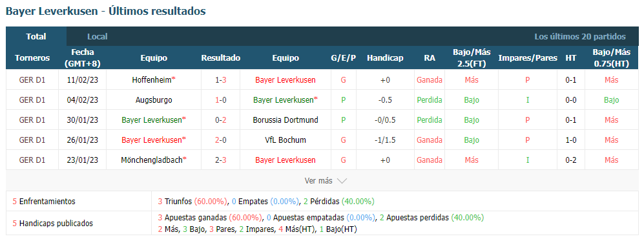
Task: Click the Torneros column header
Action: point(32,58)
